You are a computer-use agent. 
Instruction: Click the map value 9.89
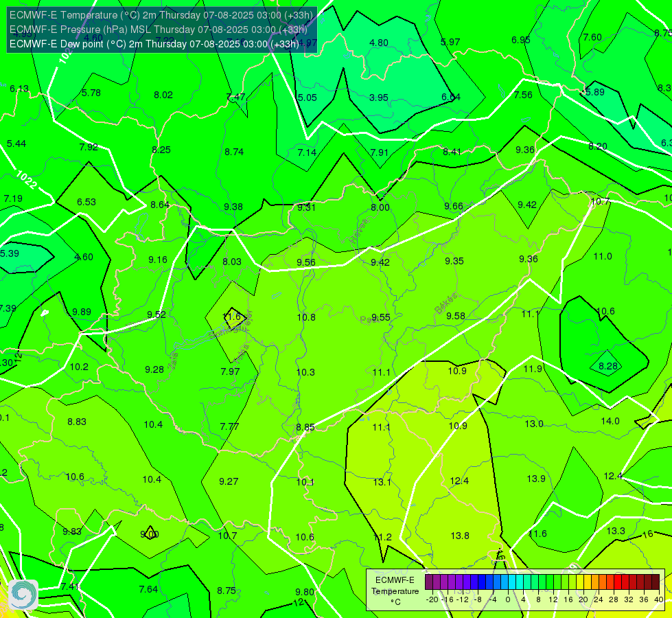coord(82,312)
